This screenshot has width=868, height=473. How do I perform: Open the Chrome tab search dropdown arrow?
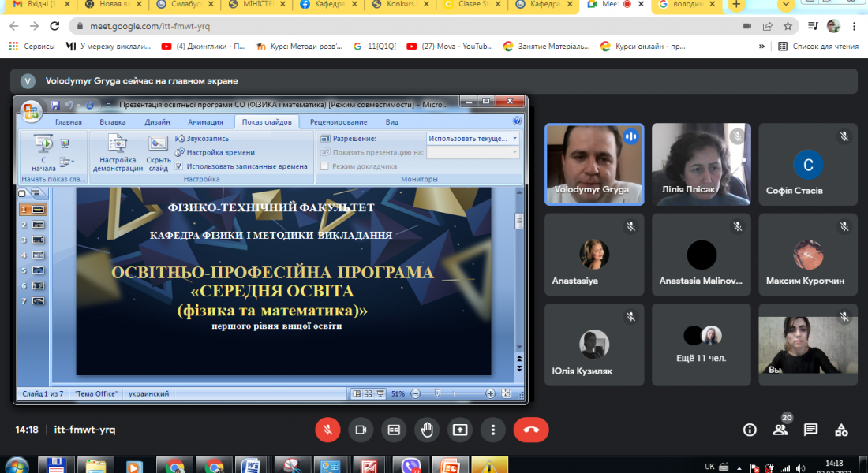[x=785, y=5]
